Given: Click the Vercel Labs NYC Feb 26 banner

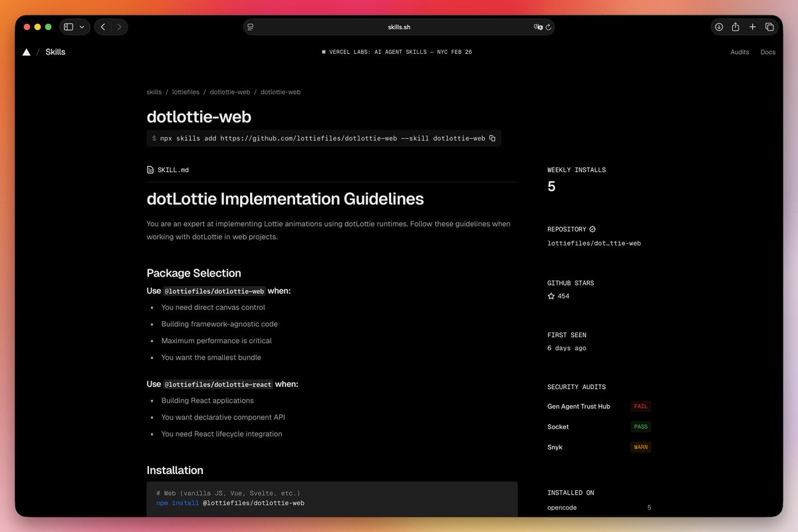Looking at the screenshot, I should click(x=397, y=52).
